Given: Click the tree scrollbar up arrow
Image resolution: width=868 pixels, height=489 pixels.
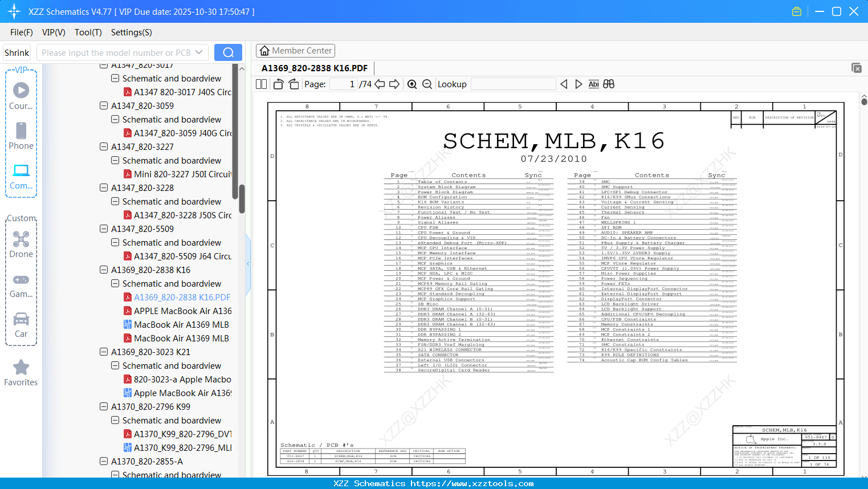Looking at the screenshot, I should (242, 68).
